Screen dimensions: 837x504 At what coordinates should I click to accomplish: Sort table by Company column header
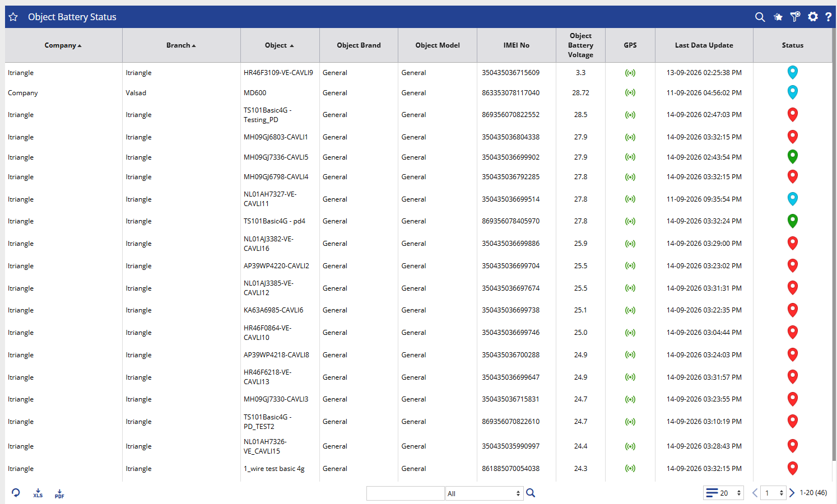63,45
